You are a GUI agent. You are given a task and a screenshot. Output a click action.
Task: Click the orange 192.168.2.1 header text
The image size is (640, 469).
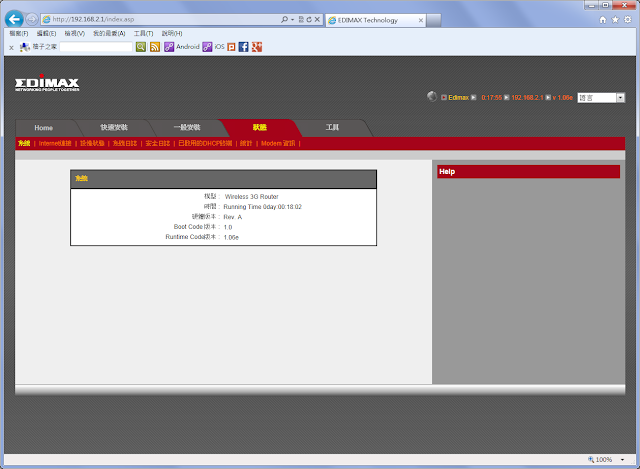(x=527, y=98)
